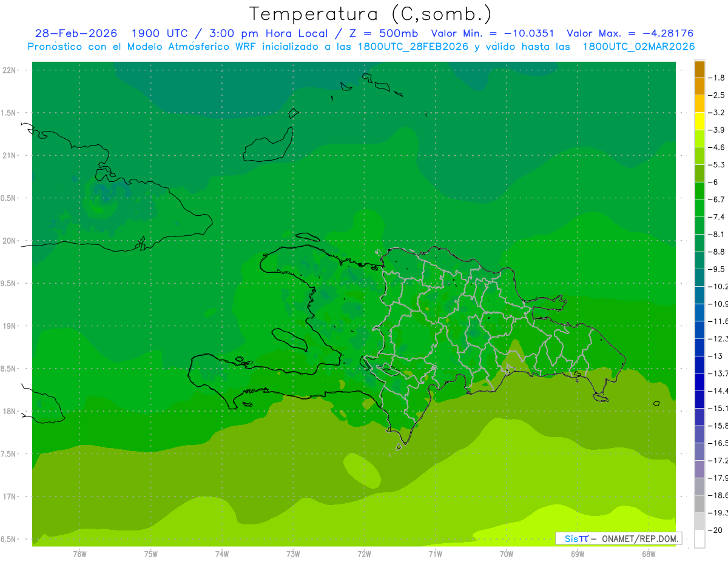728x562 pixels.
Task: Click the "-20" colorbar label
Action: [x=715, y=530]
